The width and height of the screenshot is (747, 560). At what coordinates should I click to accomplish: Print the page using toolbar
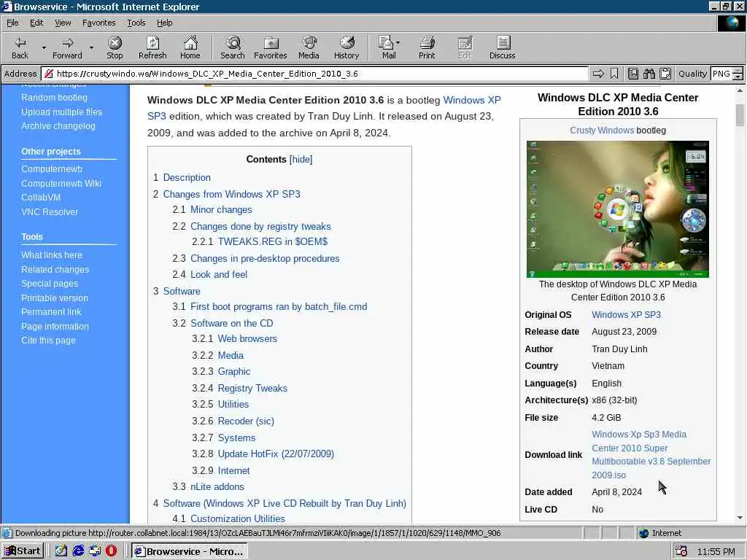(426, 47)
